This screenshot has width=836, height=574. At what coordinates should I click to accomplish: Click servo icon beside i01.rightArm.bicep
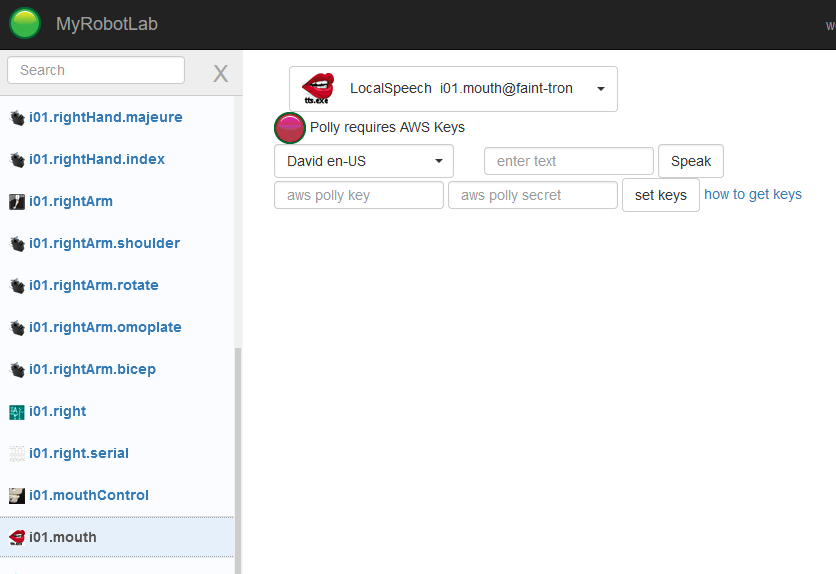tap(17, 370)
